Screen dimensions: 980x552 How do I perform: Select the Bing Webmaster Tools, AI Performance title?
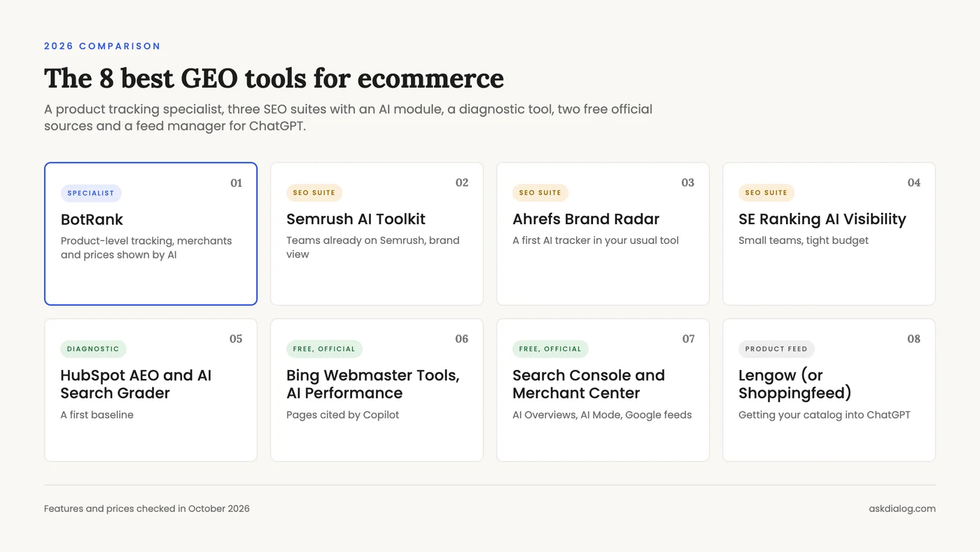[372, 384]
